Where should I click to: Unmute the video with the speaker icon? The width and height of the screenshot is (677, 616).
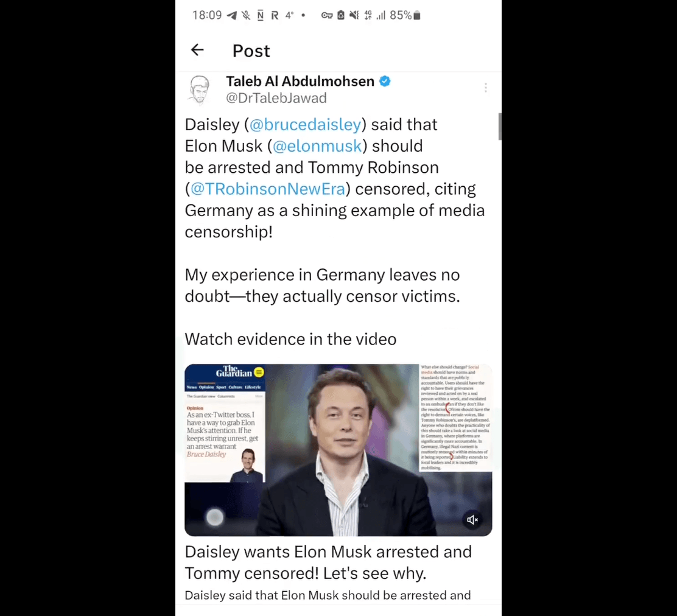472,520
